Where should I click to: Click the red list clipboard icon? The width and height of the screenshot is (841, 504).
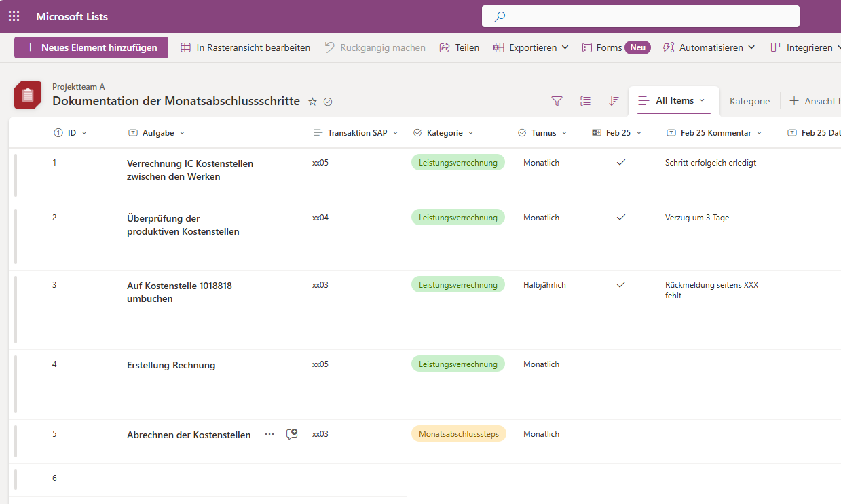point(28,95)
